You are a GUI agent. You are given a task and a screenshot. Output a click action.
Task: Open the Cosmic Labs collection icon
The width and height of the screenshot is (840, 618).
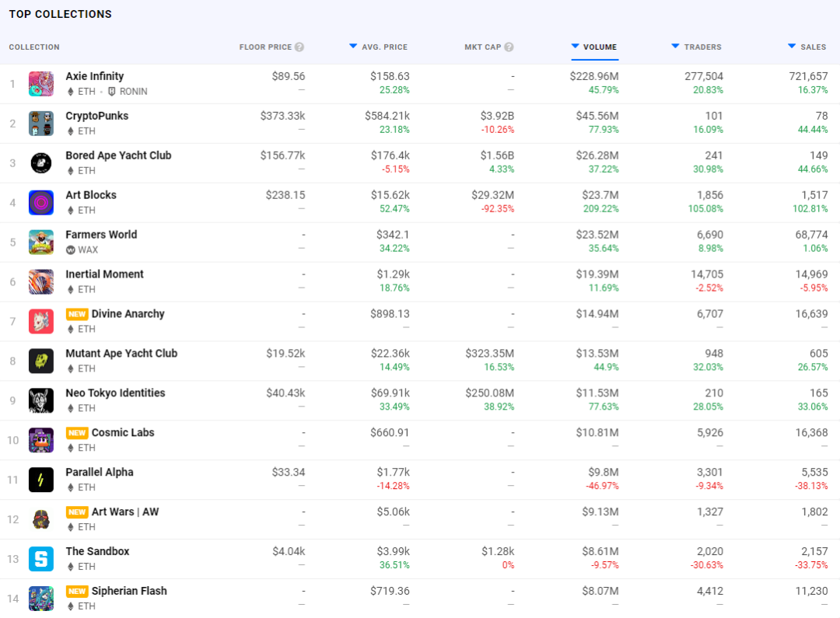click(x=41, y=441)
